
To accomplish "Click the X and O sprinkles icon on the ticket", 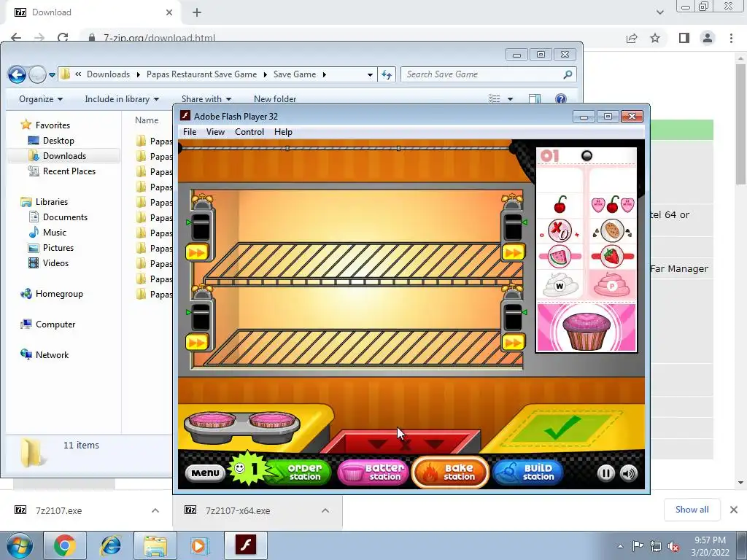I will point(560,231).
